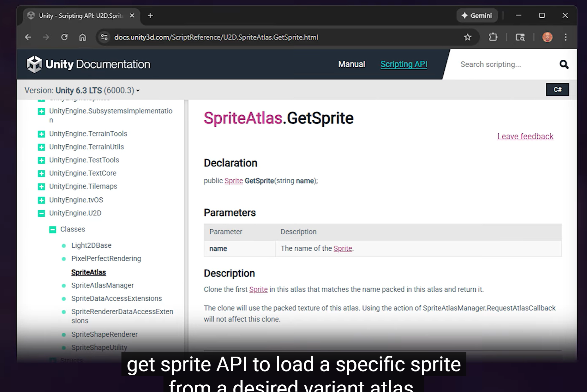Click the address bar URL
The image size is (587, 392).
(x=216, y=37)
